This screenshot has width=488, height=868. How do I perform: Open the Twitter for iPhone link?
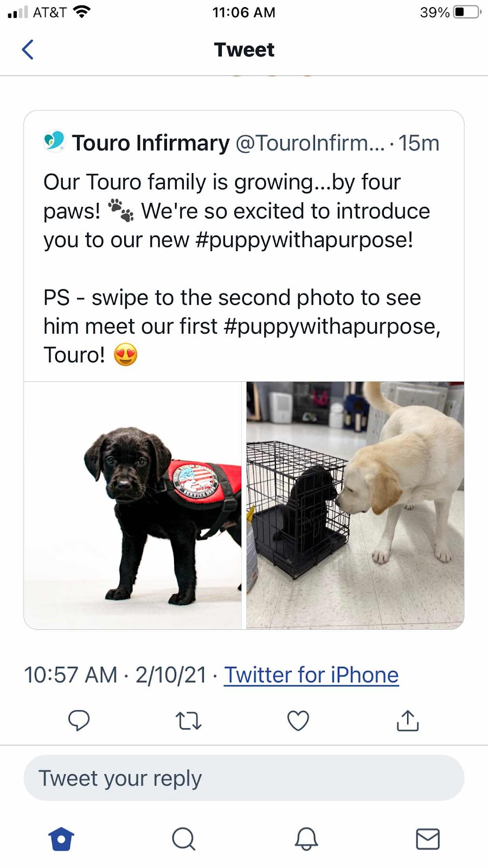[x=312, y=675]
